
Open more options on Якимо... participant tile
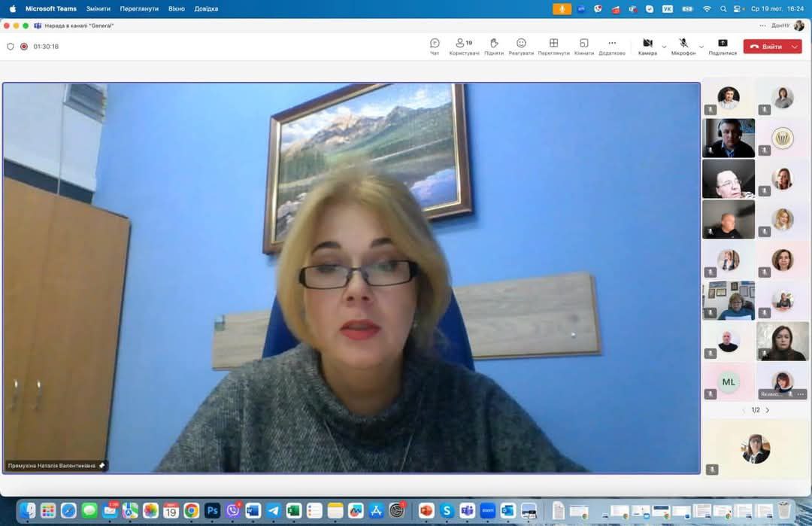[x=801, y=394]
